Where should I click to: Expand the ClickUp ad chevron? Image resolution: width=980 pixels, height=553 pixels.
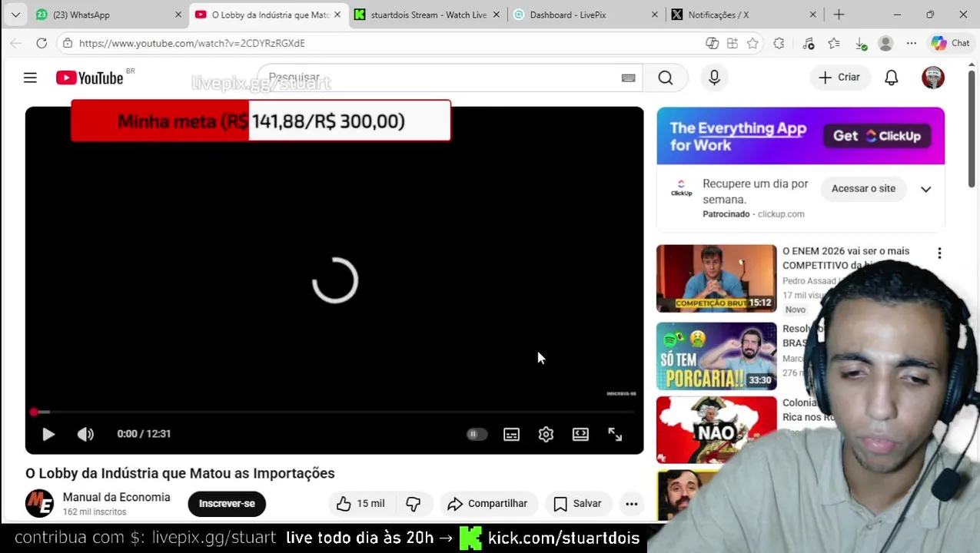tap(925, 189)
